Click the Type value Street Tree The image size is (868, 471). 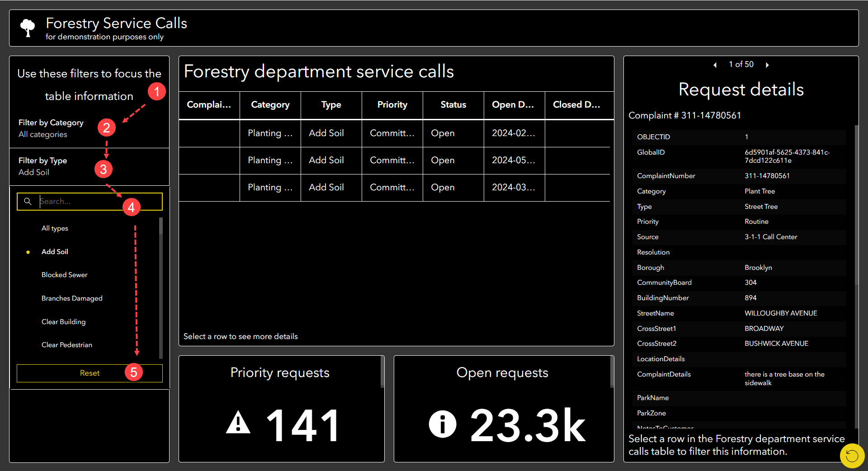[x=761, y=207]
